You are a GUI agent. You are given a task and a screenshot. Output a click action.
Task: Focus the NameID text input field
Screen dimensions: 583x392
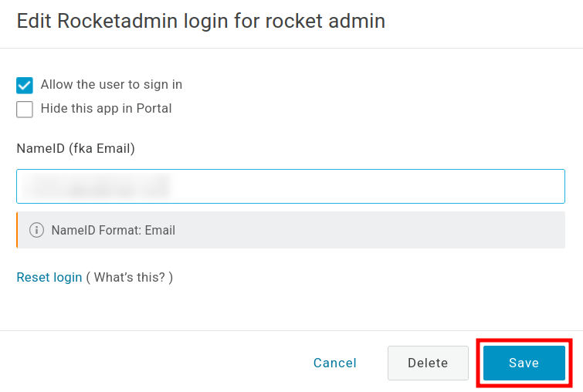(290, 187)
